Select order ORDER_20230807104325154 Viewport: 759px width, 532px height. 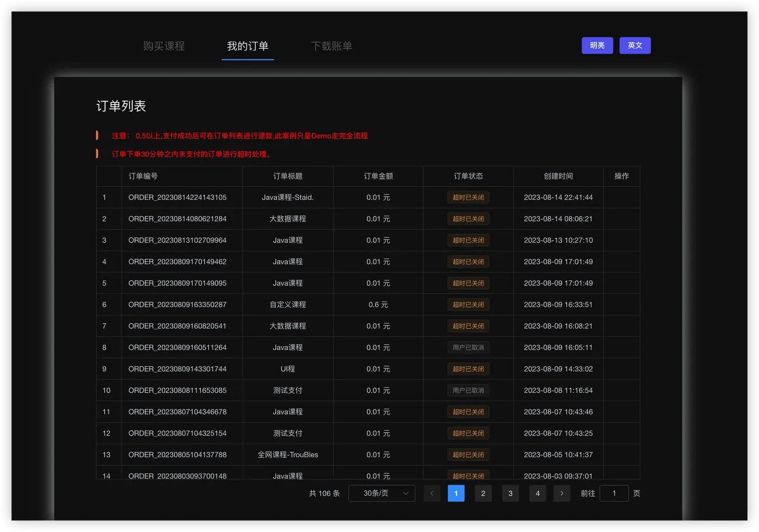[x=177, y=433]
